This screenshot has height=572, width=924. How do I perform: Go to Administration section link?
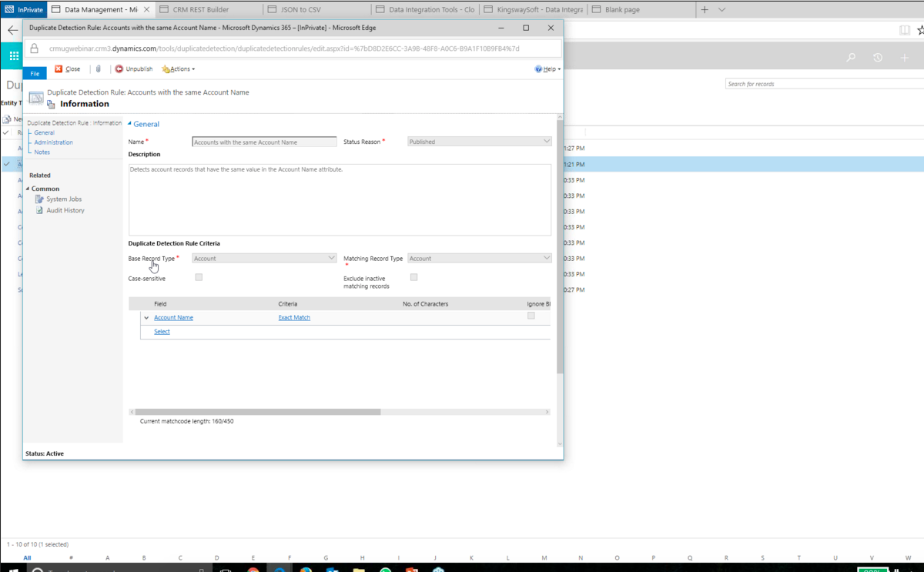[53, 142]
